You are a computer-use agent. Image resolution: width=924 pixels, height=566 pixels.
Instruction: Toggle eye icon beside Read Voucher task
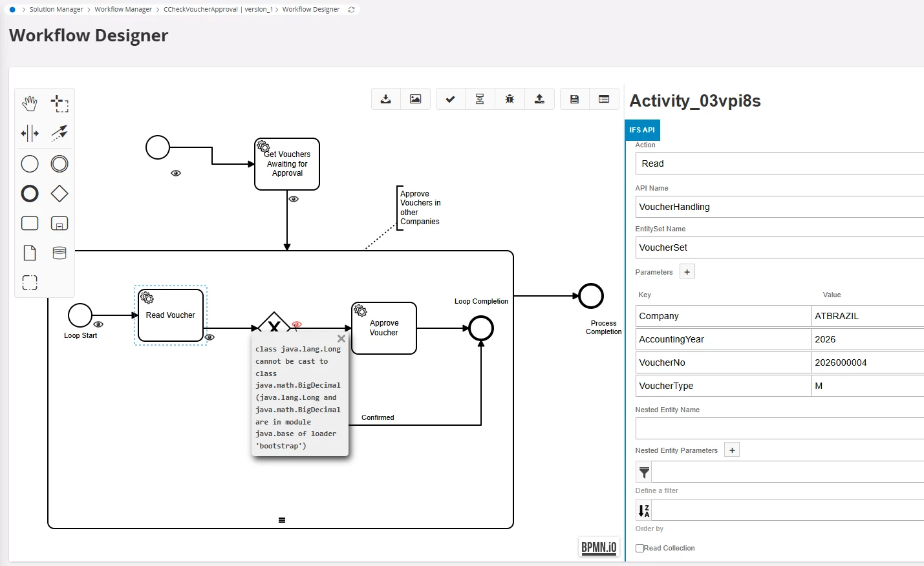click(x=210, y=337)
